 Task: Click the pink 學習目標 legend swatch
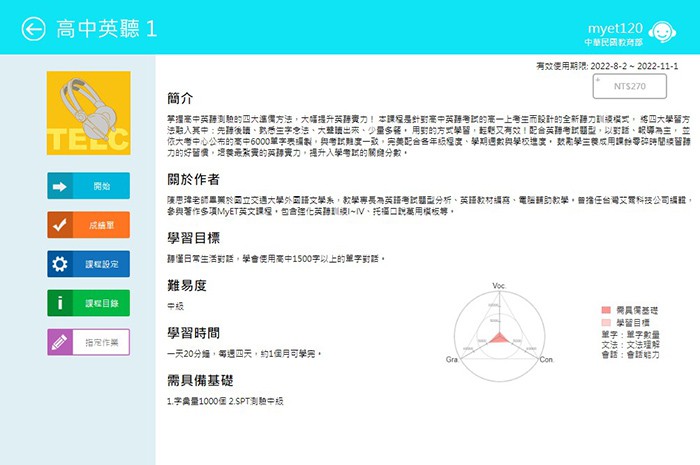[605, 323]
